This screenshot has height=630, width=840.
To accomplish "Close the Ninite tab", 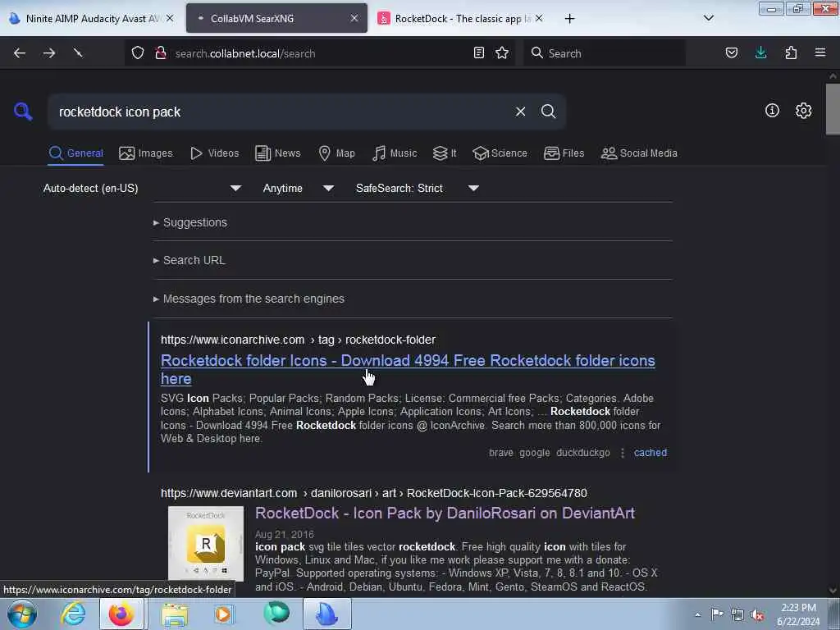I will pyautogui.click(x=169, y=18).
